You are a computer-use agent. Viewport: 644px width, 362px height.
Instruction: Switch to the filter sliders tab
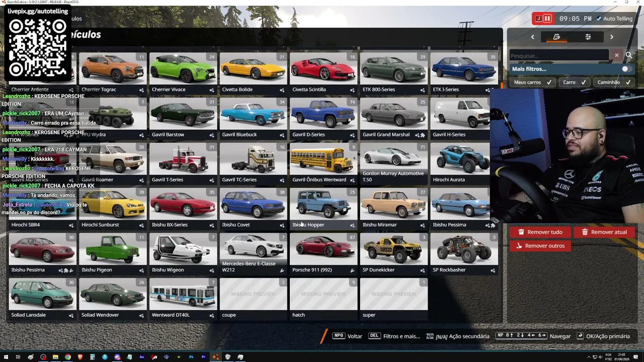click(588, 37)
